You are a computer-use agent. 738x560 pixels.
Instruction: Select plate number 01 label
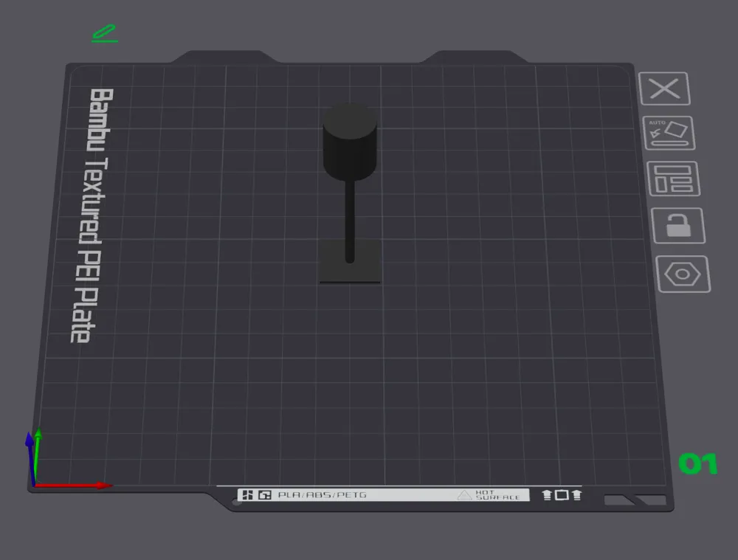tap(698, 463)
